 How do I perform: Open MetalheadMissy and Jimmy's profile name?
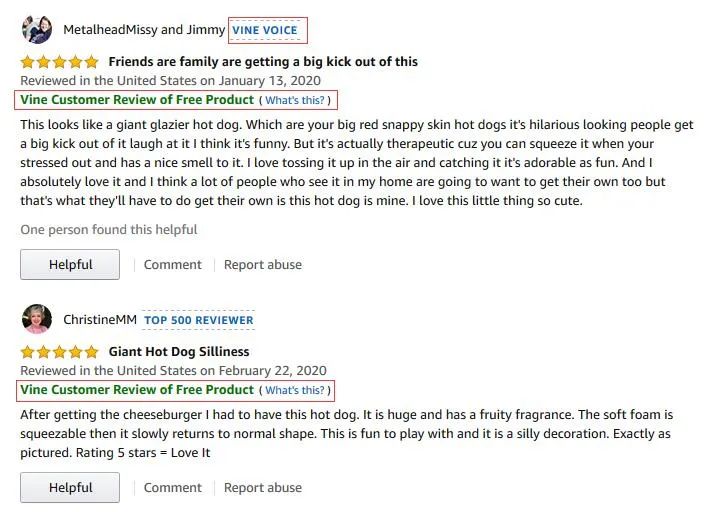tap(143, 30)
